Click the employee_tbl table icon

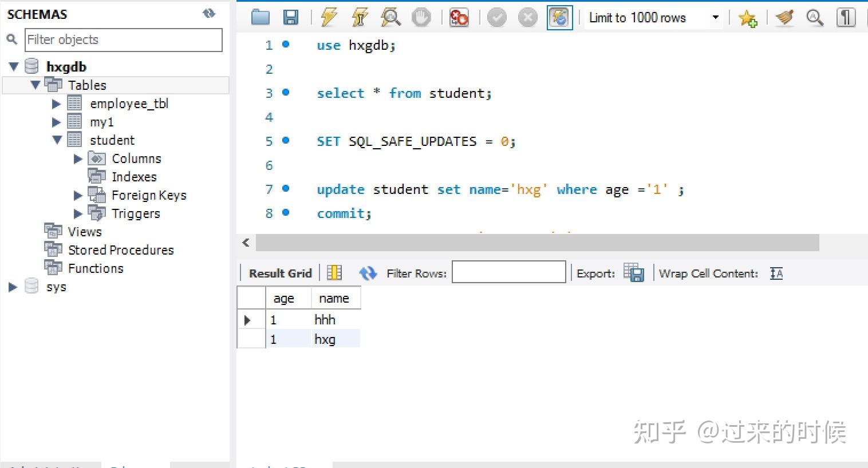coord(74,103)
